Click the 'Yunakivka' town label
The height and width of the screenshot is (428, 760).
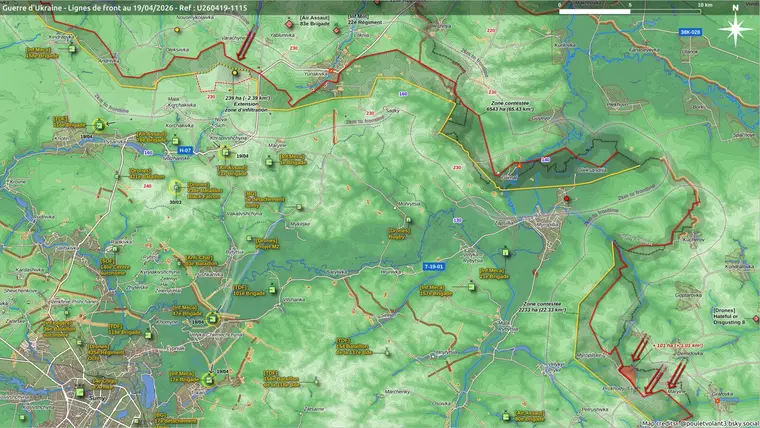316,74
